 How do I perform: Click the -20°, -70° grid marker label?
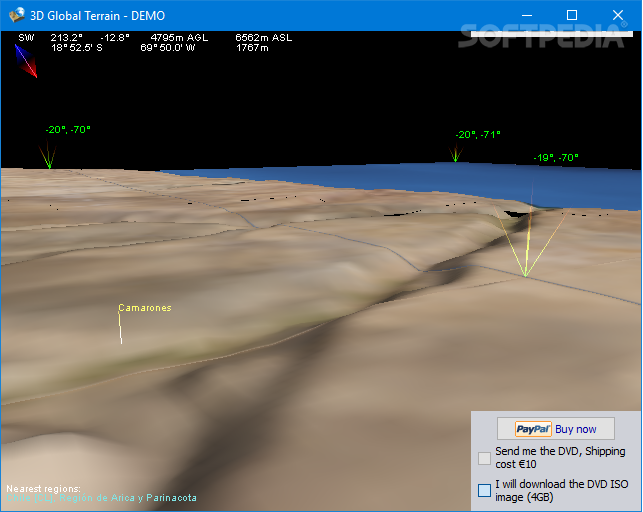[x=68, y=130]
